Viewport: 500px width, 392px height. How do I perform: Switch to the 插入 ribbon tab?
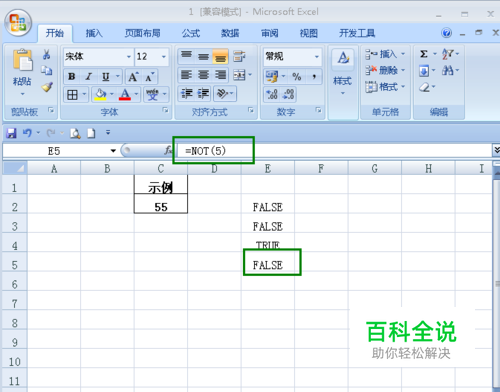[x=94, y=33]
